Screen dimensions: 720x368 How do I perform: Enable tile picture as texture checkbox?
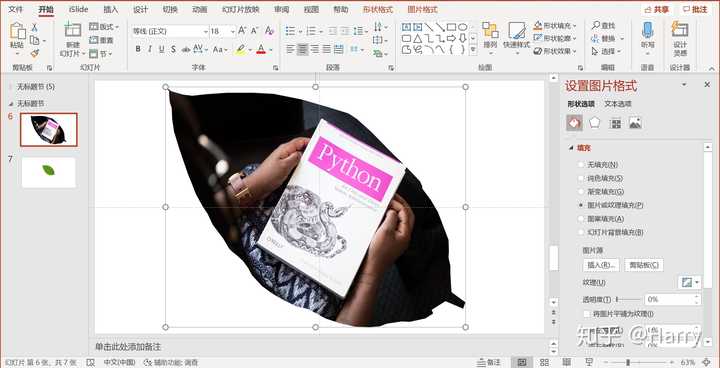coord(586,314)
